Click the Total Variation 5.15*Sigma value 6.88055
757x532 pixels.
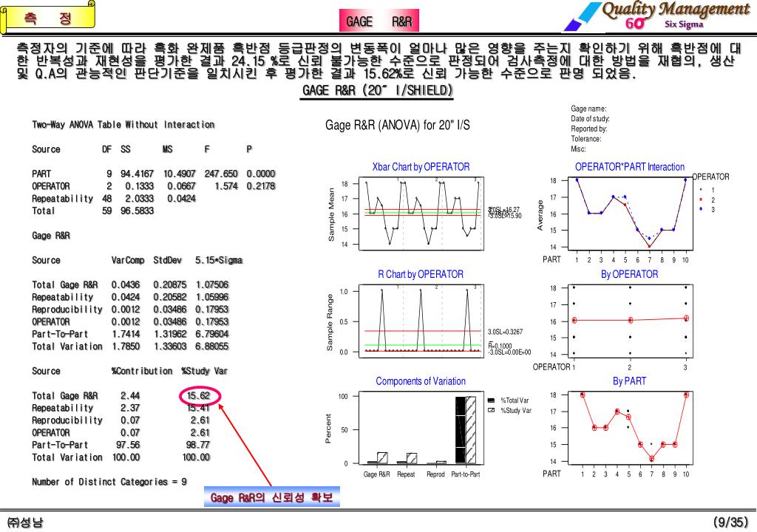tap(212, 347)
